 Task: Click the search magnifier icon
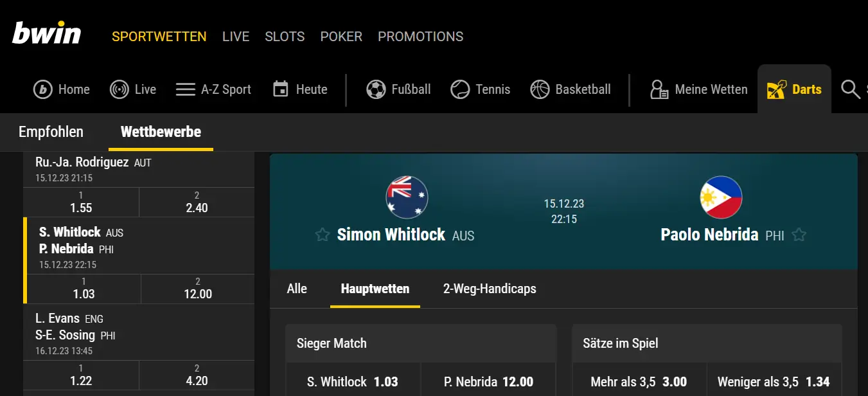[x=851, y=89]
